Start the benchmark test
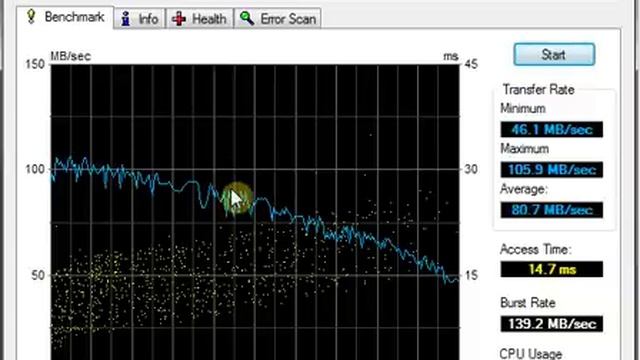 (x=554, y=54)
